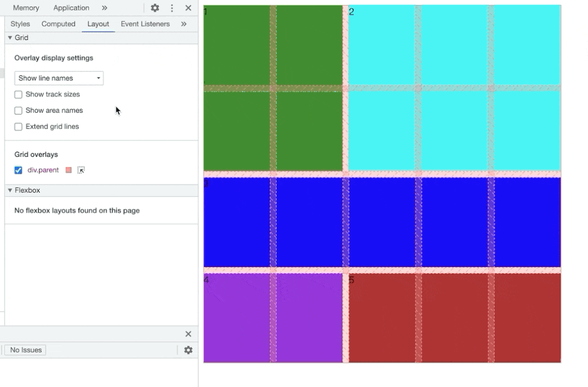Image resolution: width=588 pixels, height=387 pixels.
Task: Show more DevTools panels after Application
Action: click(104, 8)
